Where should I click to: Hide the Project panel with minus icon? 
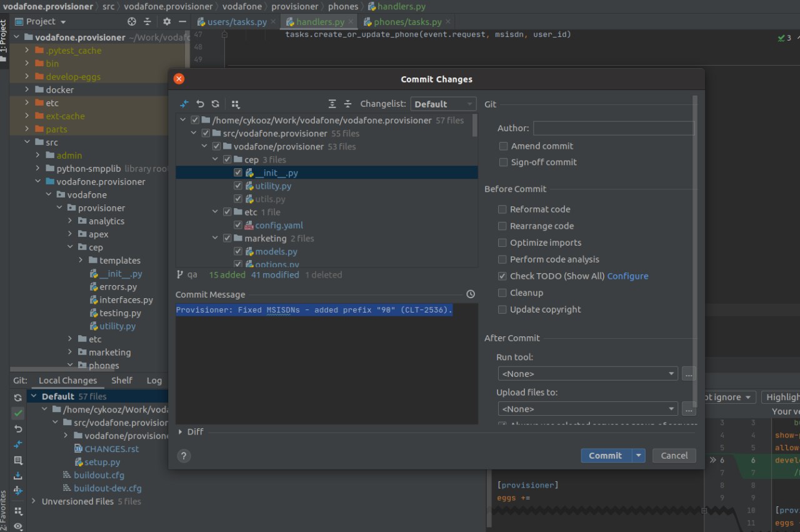point(182,21)
